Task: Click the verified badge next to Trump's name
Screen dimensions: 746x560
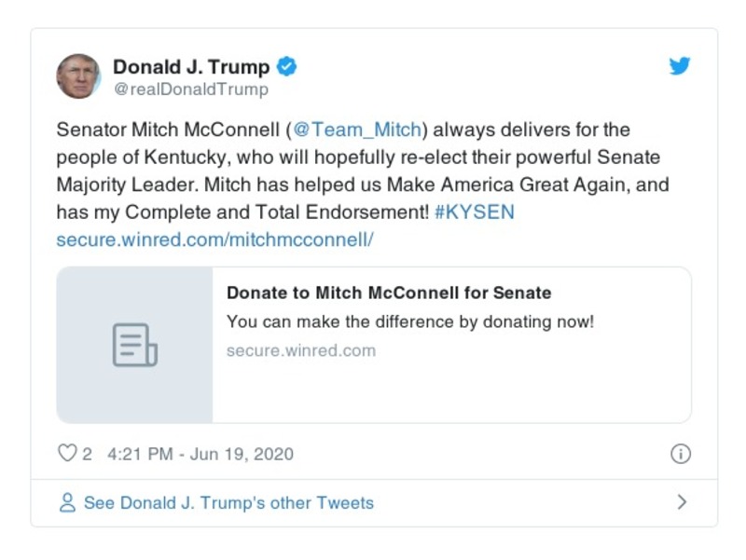Action: [286, 65]
